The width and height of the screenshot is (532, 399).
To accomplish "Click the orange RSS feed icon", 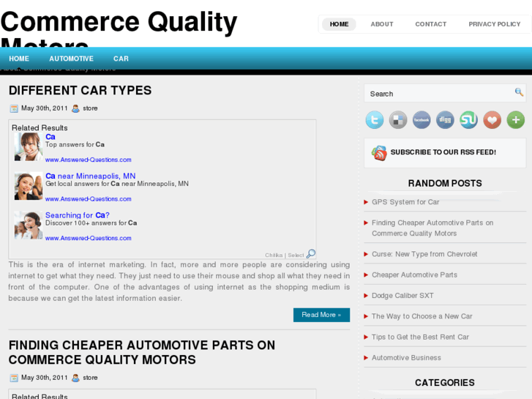I will [379, 153].
